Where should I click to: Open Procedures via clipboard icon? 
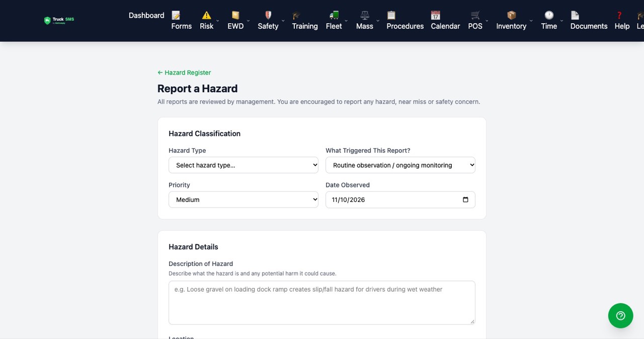(x=391, y=15)
